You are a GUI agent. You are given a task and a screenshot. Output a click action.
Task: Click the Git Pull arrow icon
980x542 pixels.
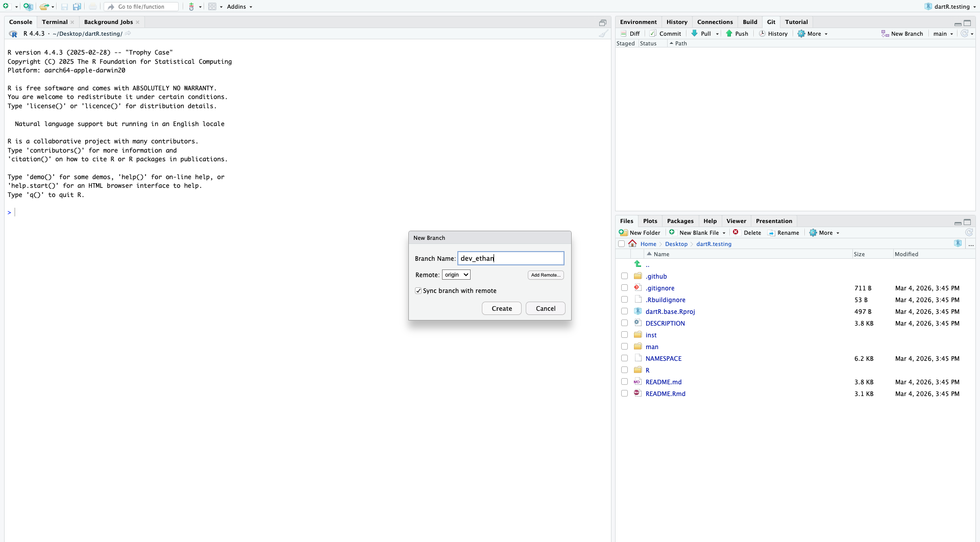694,34
